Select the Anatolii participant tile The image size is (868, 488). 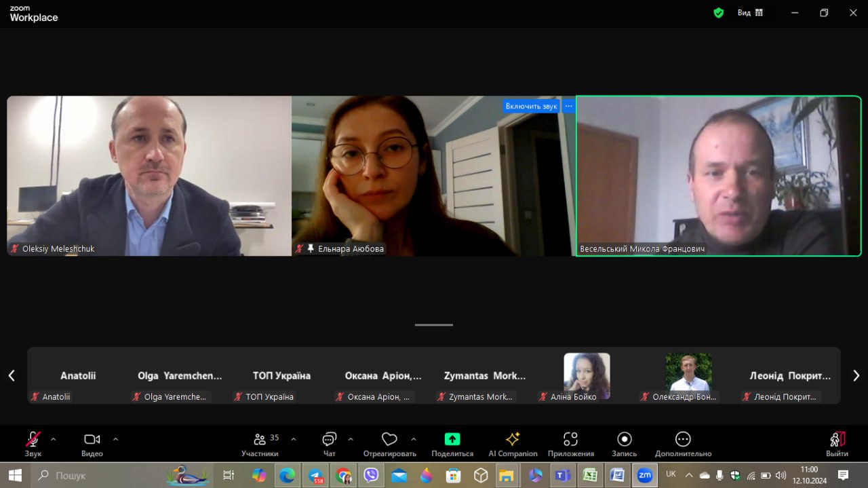[78, 376]
